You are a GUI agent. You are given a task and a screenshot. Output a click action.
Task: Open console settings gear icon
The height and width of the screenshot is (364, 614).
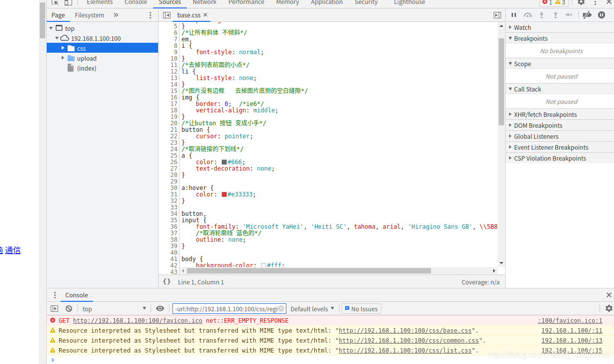coord(609,308)
